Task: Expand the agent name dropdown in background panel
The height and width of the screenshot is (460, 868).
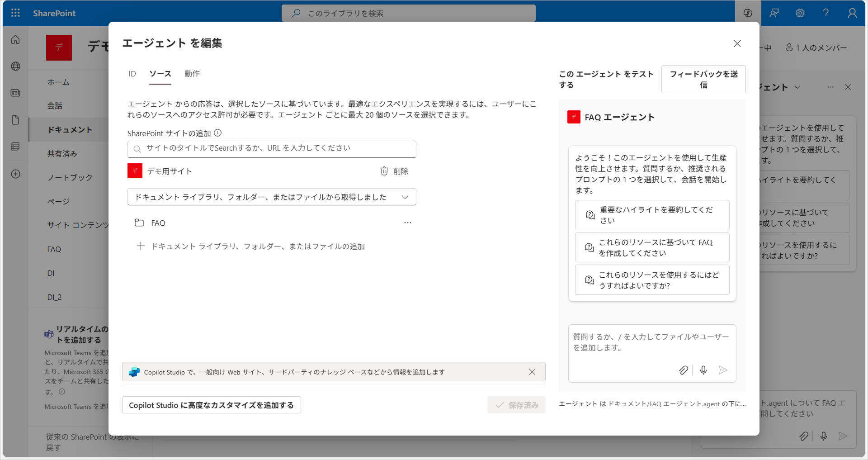Action: pos(797,87)
